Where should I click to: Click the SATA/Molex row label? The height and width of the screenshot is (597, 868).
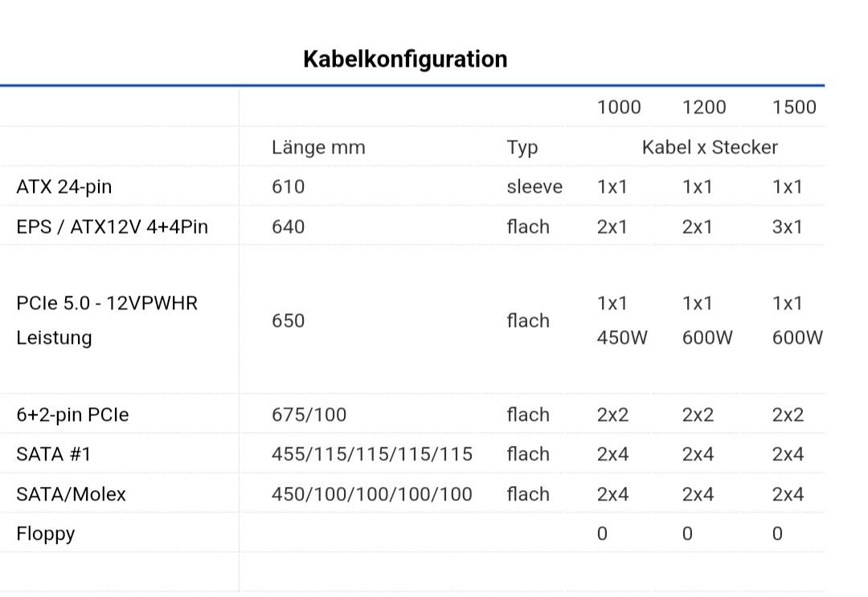(x=71, y=494)
